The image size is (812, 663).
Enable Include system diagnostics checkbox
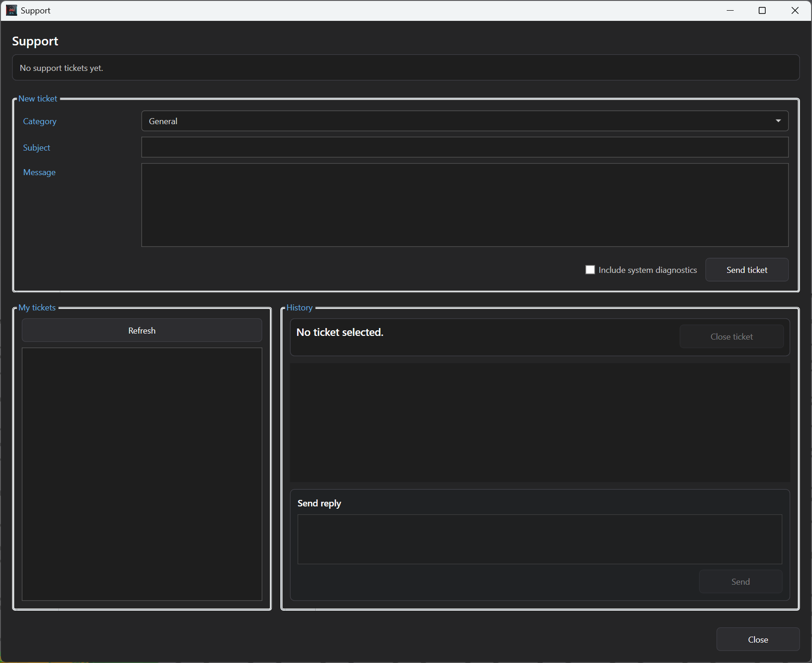[x=590, y=270]
